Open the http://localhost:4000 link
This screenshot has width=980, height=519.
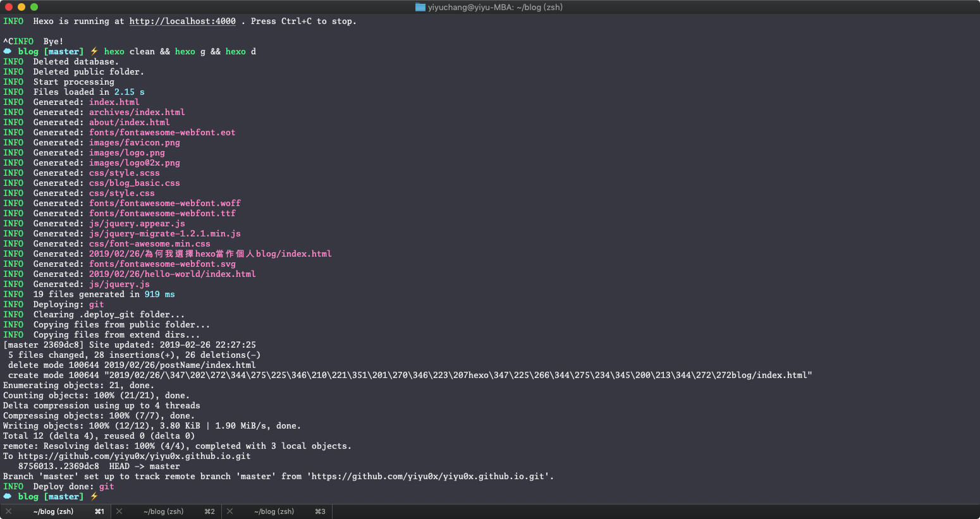(x=182, y=21)
